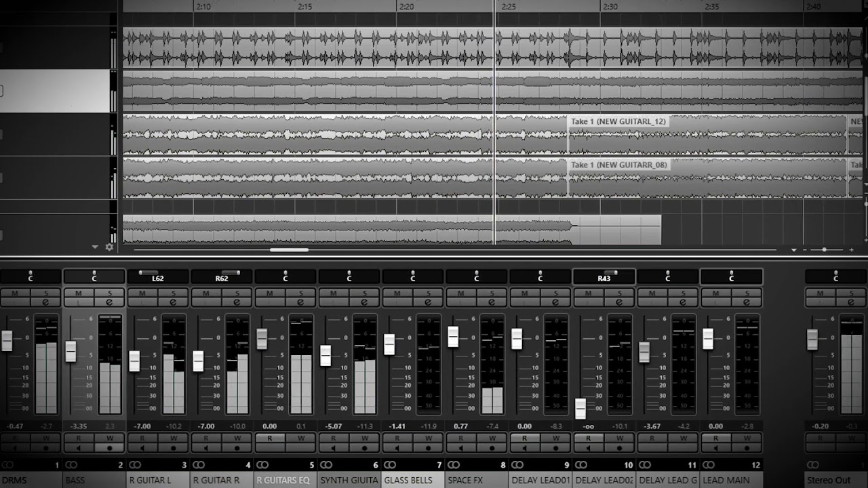Image resolution: width=868 pixels, height=488 pixels.
Task: Mute the R GUITARS EQ channel
Action: click(x=270, y=293)
